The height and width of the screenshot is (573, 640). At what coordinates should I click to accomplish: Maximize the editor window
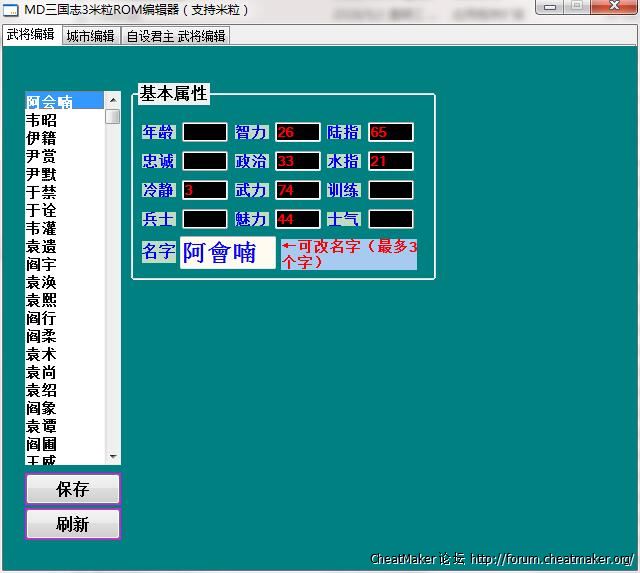(x=578, y=6)
